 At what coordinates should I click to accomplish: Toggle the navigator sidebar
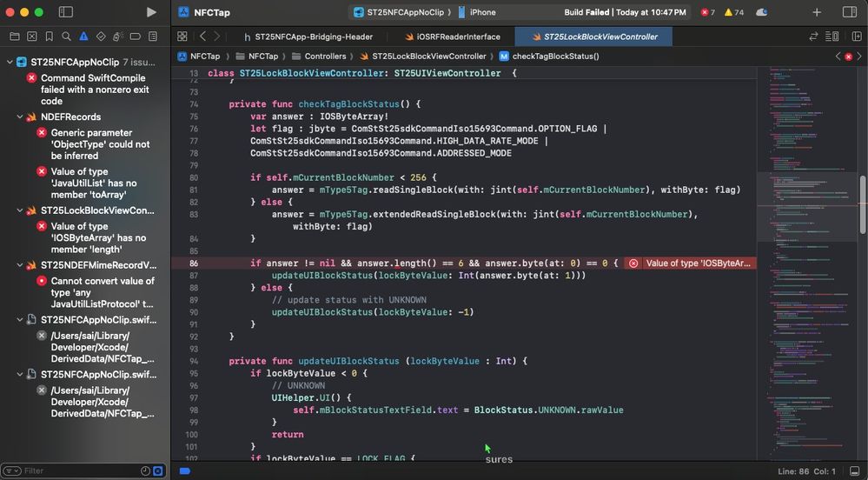point(66,12)
